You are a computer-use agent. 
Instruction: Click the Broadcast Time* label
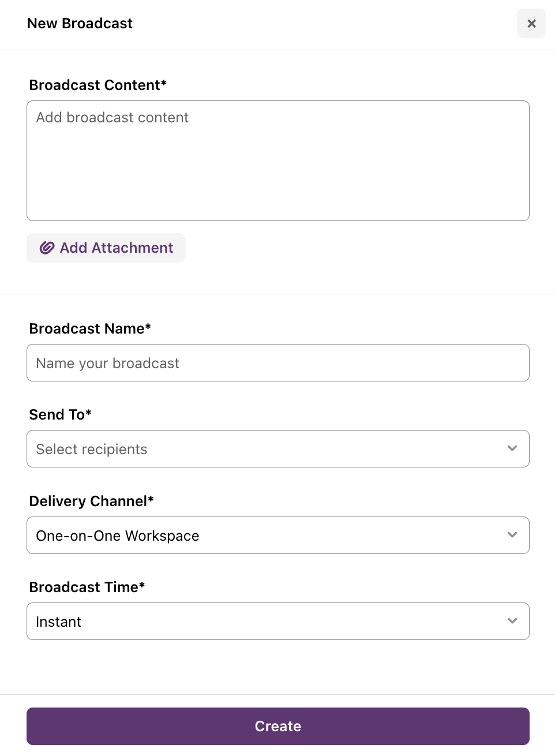coord(87,587)
